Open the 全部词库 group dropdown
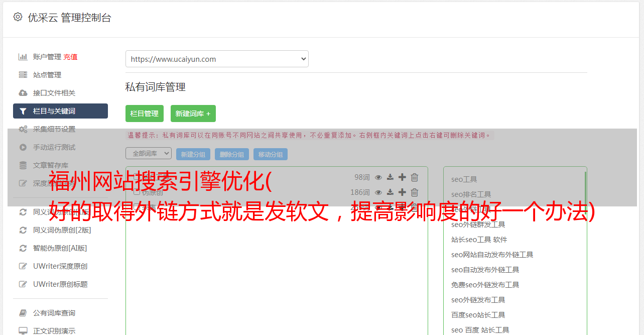 [149, 153]
